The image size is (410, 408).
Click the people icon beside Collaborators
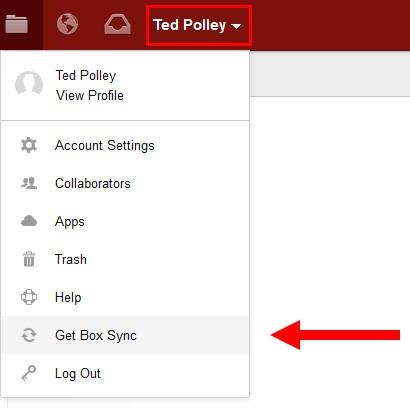[x=29, y=183]
